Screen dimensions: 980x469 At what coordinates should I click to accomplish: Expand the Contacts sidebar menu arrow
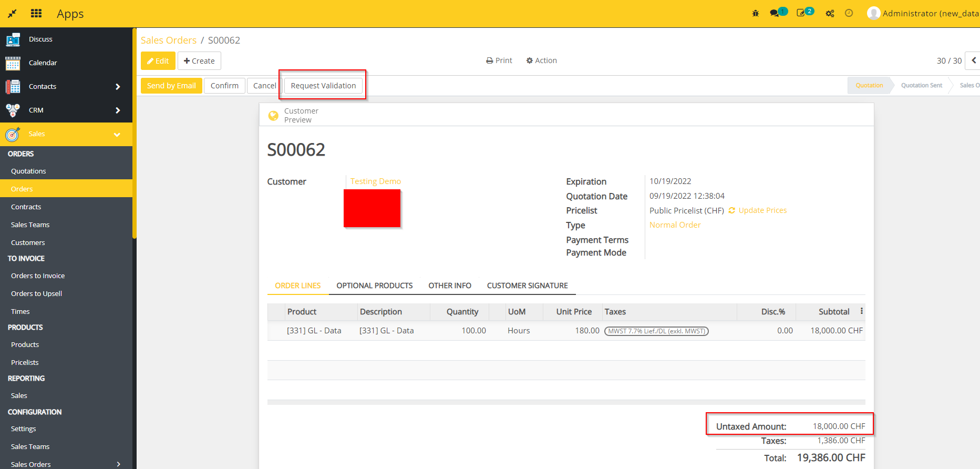pyautogui.click(x=118, y=87)
